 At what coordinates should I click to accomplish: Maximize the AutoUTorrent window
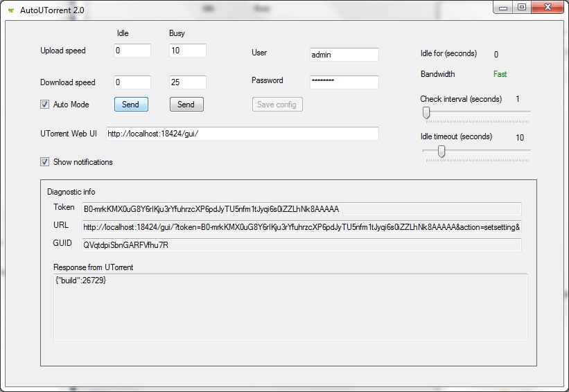(522, 8)
